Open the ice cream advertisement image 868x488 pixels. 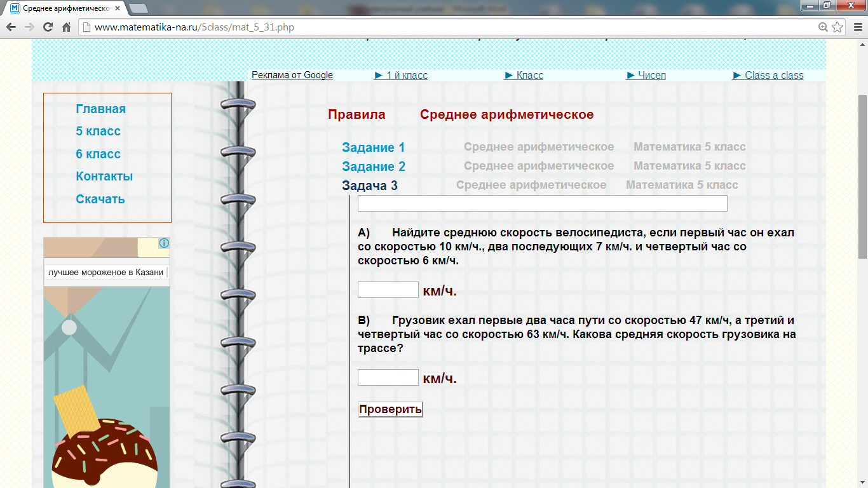[x=107, y=388]
